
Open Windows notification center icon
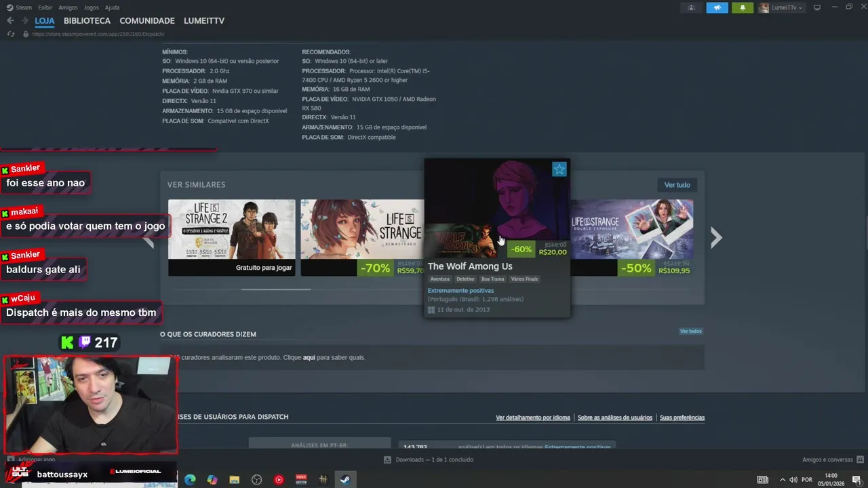coord(856,480)
